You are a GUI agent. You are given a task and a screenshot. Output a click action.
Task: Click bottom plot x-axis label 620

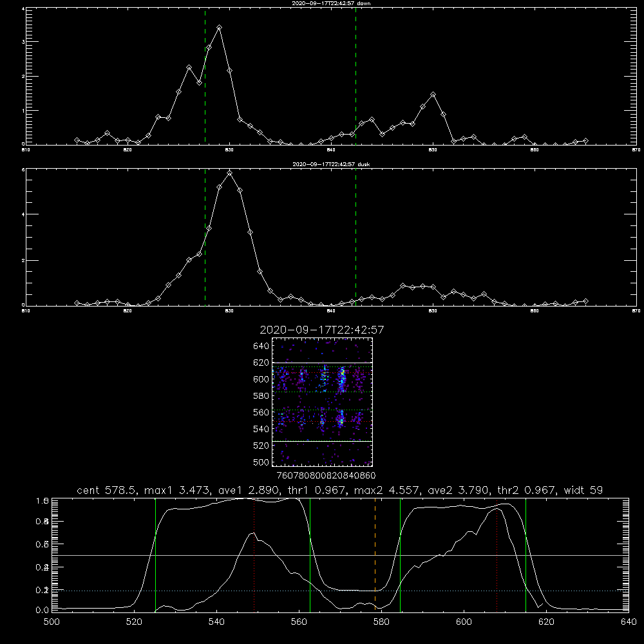[x=546, y=622]
